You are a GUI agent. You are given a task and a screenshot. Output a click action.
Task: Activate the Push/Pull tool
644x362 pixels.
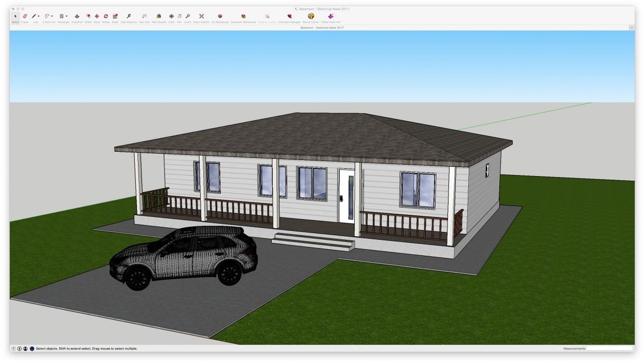(x=77, y=17)
